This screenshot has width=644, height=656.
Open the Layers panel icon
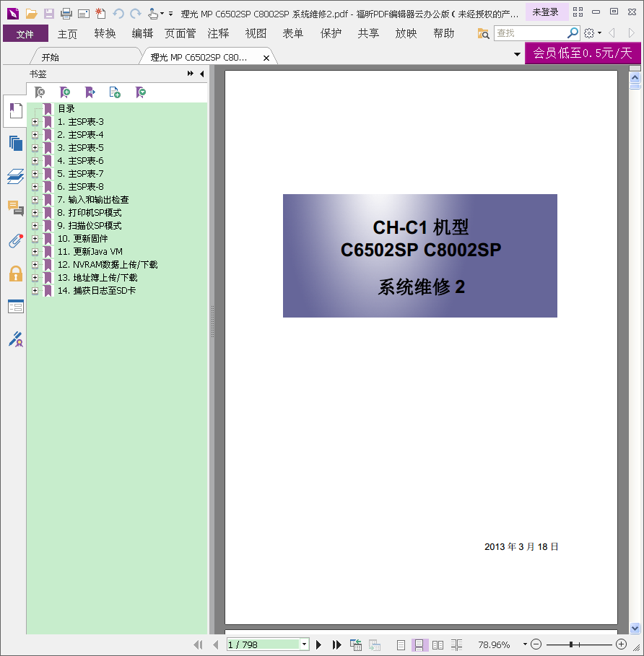coord(16,176)
